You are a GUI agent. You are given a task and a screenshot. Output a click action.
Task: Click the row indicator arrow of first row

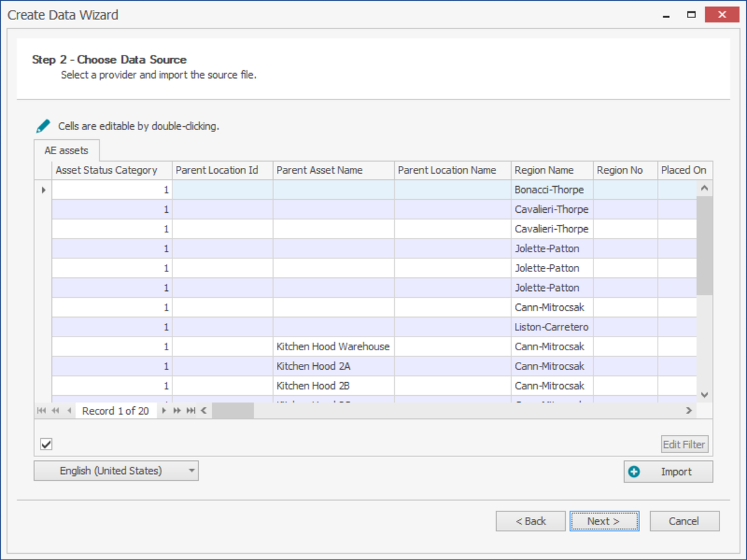point(43,190)
